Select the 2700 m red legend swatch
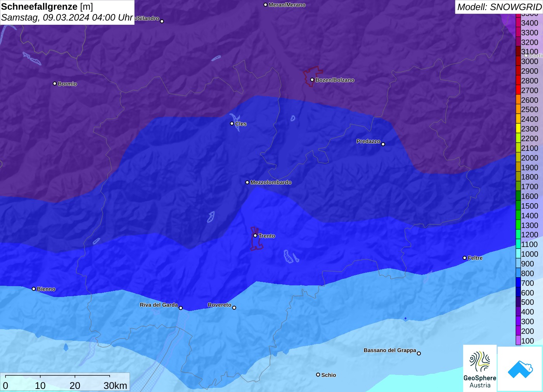Viewport: 543px width, 392px height. tap(518, 90)
